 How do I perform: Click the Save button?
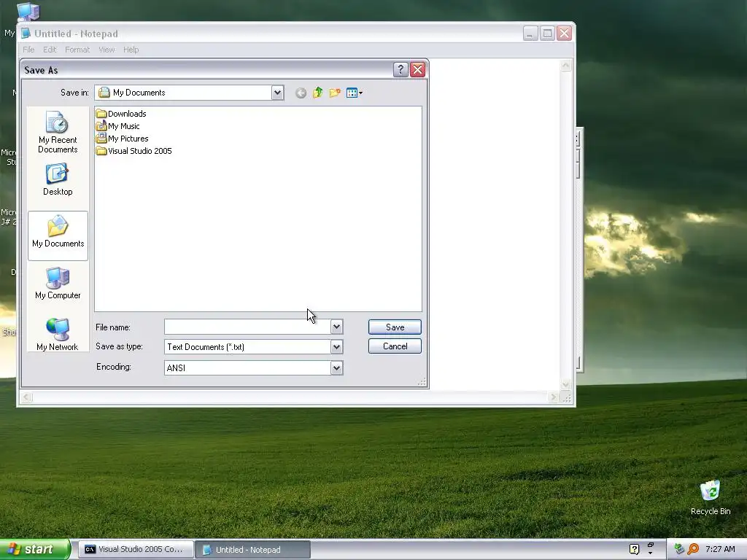395,327
